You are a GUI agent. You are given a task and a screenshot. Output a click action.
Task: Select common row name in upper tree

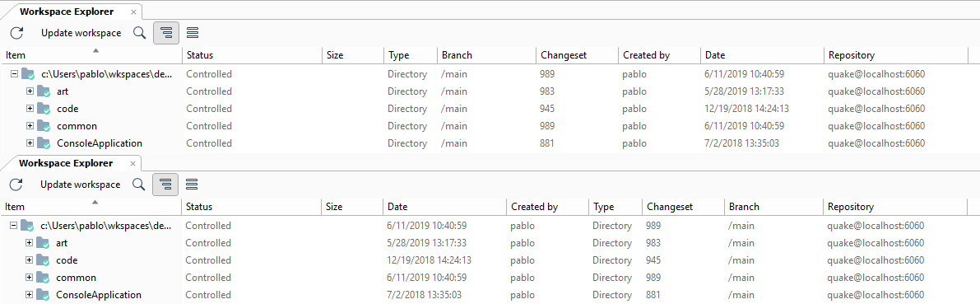[77, 126]
